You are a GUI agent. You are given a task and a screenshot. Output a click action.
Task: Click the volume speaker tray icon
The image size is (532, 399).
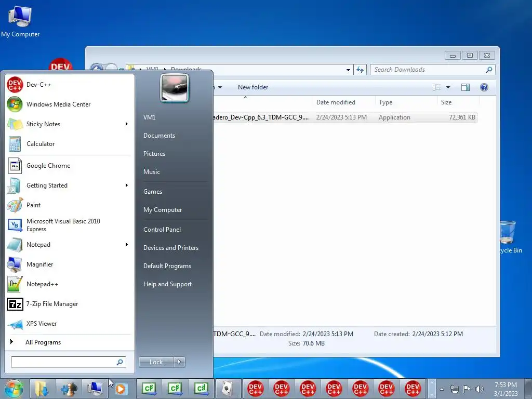479,389
